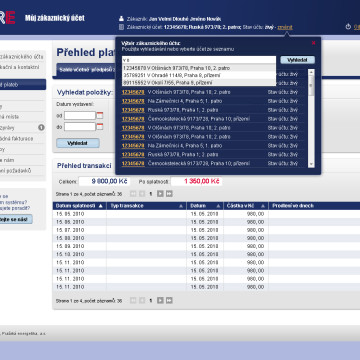Pick suggestion '12345678 V Olšinách, Praha 10'

[199, 68]
